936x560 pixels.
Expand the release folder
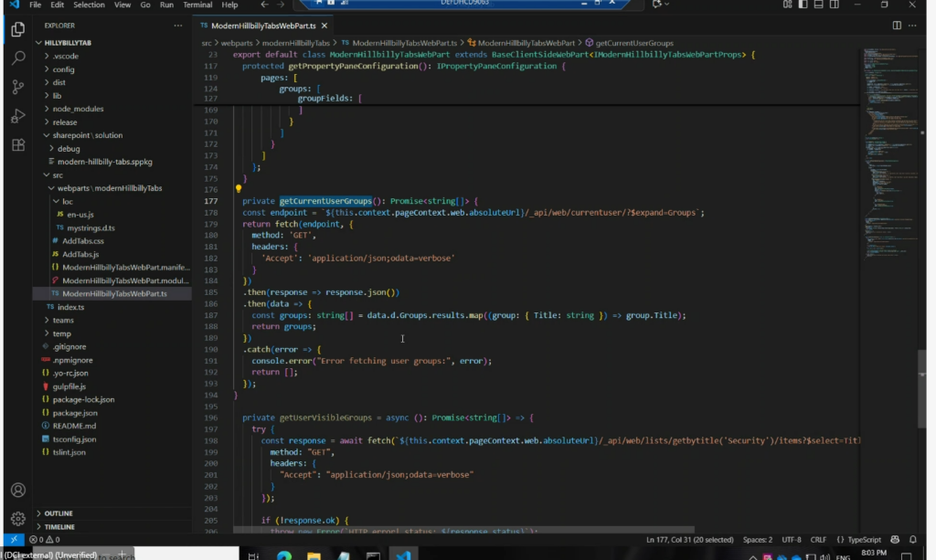point(65,122)
